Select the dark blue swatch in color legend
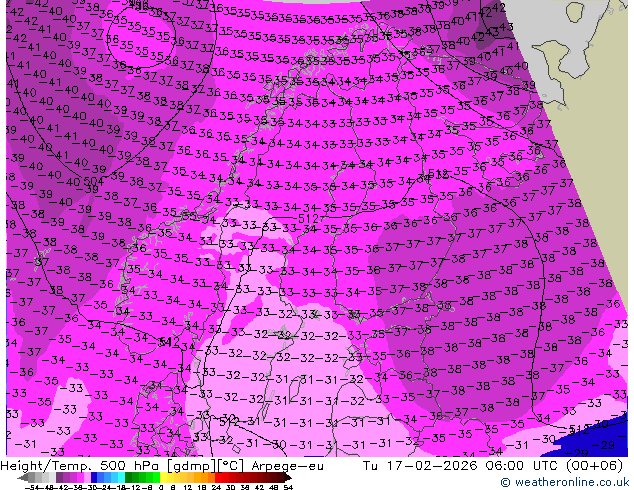This screenshot has width=634, height=490. 94,478
